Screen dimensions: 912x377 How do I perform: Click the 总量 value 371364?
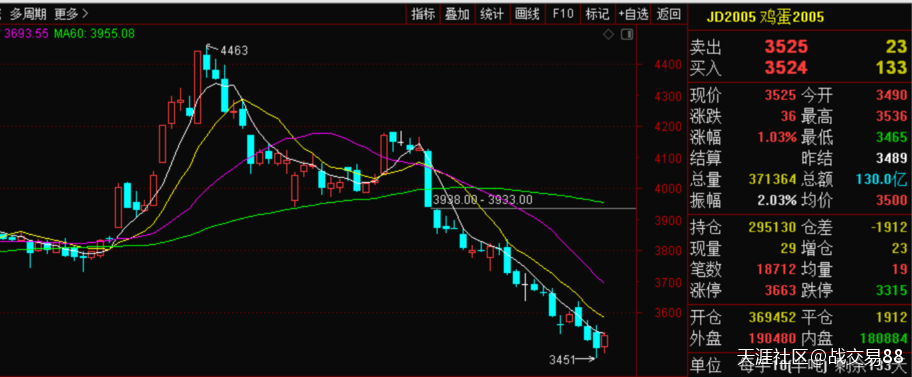click(x=772, y=179)
